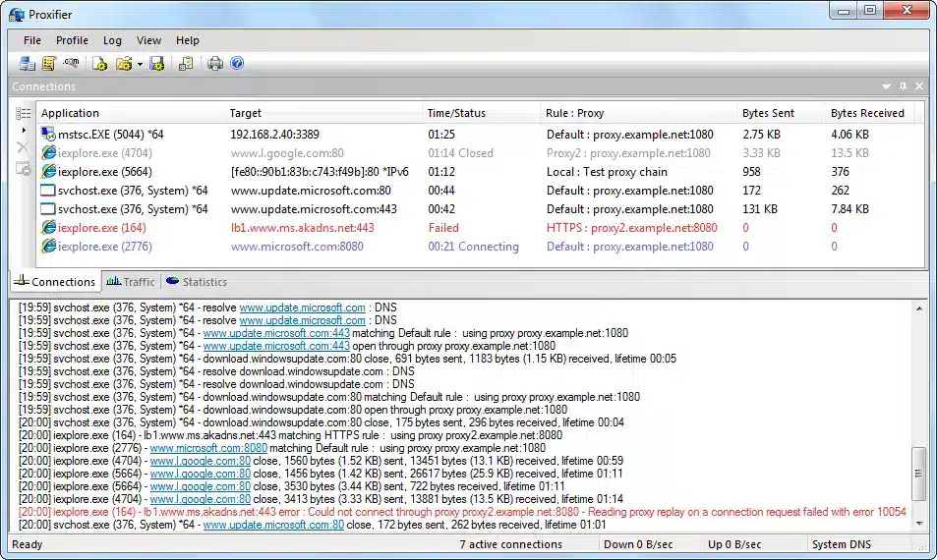The image size is (937, 560).
Task: Click the Open Profile folder icon
Action: [123, 64]
